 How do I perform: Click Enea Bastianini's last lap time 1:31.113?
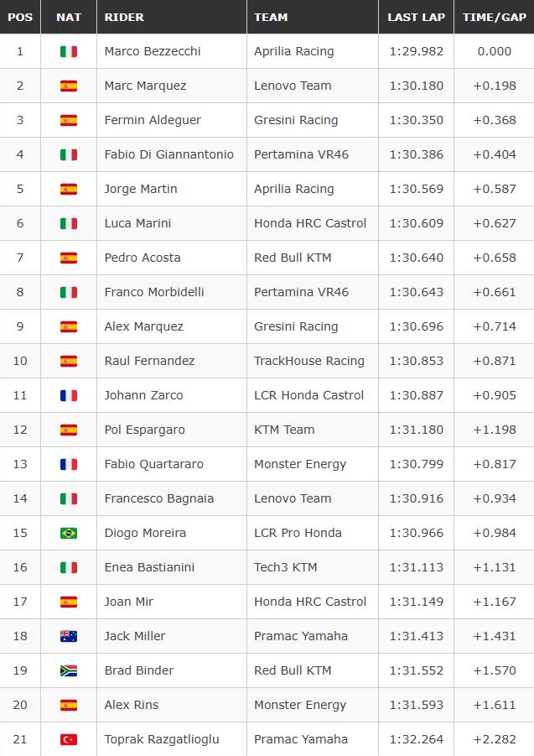coord(416,567)
